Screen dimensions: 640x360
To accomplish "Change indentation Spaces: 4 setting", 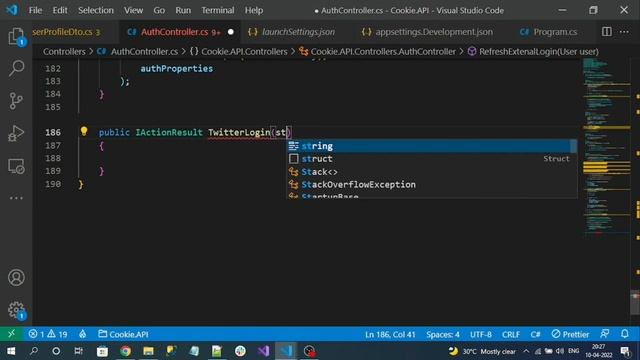I will 443,334.
